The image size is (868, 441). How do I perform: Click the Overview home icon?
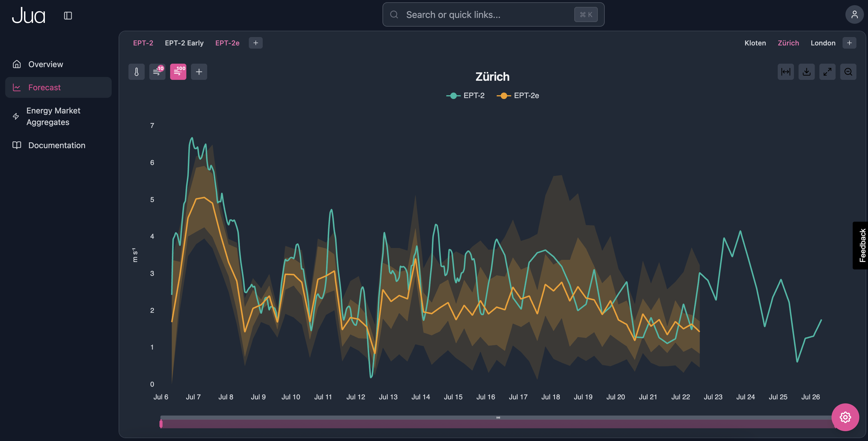pos(17,64)
